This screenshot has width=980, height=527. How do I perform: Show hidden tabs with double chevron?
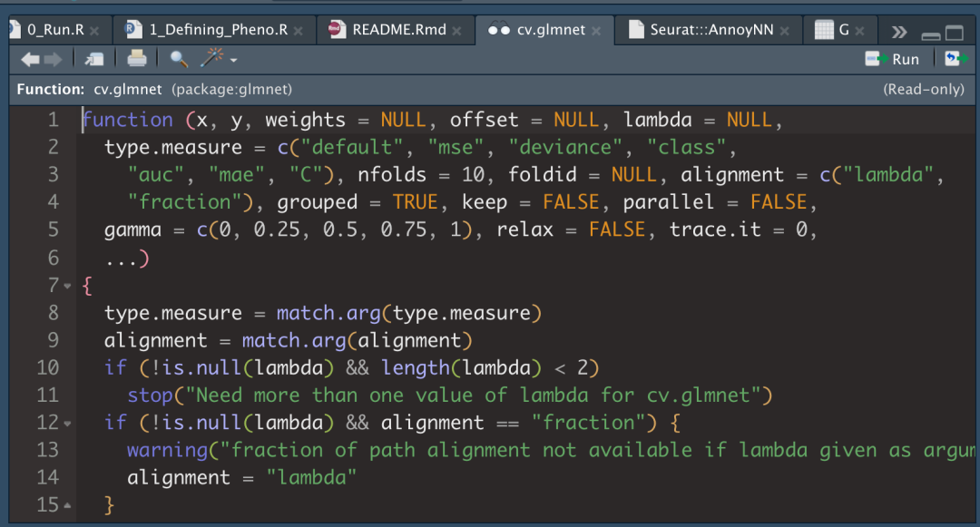click(x=899, y=32)
